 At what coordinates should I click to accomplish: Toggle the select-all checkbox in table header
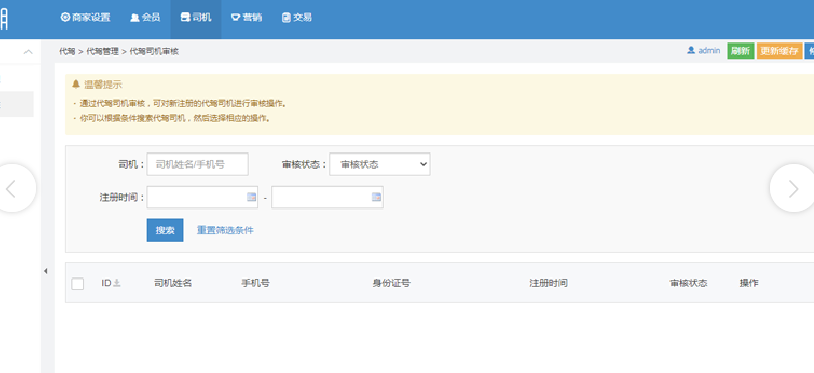78,283
